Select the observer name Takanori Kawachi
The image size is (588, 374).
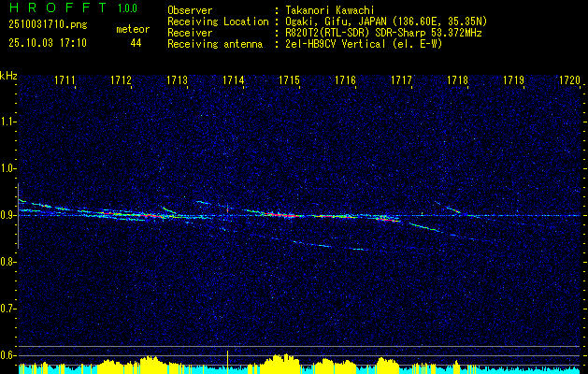328,10
